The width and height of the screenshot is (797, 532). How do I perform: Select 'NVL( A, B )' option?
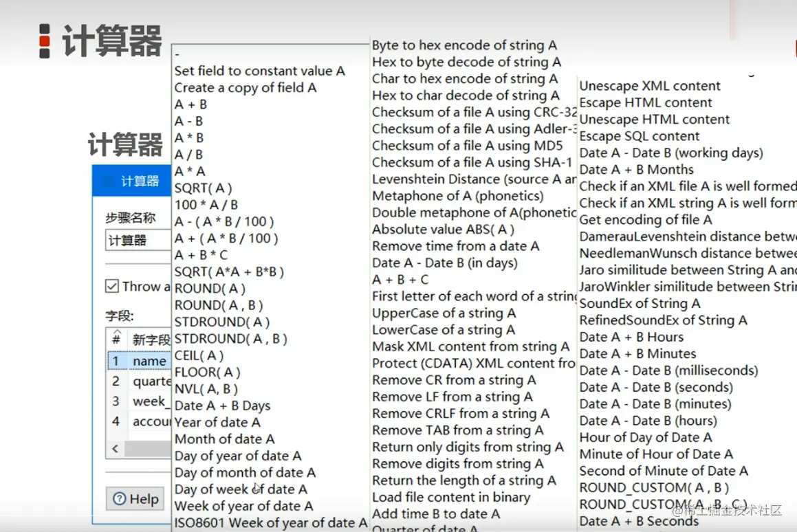click(x=206, y=389)
